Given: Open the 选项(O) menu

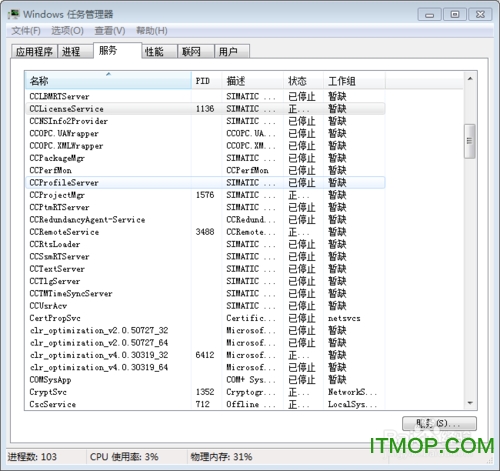Looking at the screenshot, I should pyautogui.click(x=67, y=31).
